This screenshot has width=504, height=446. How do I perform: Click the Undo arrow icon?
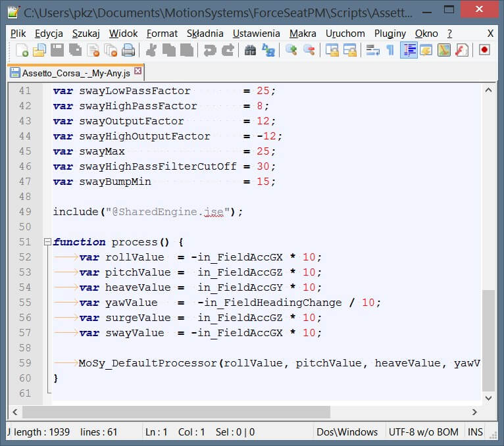coord(210,51)
